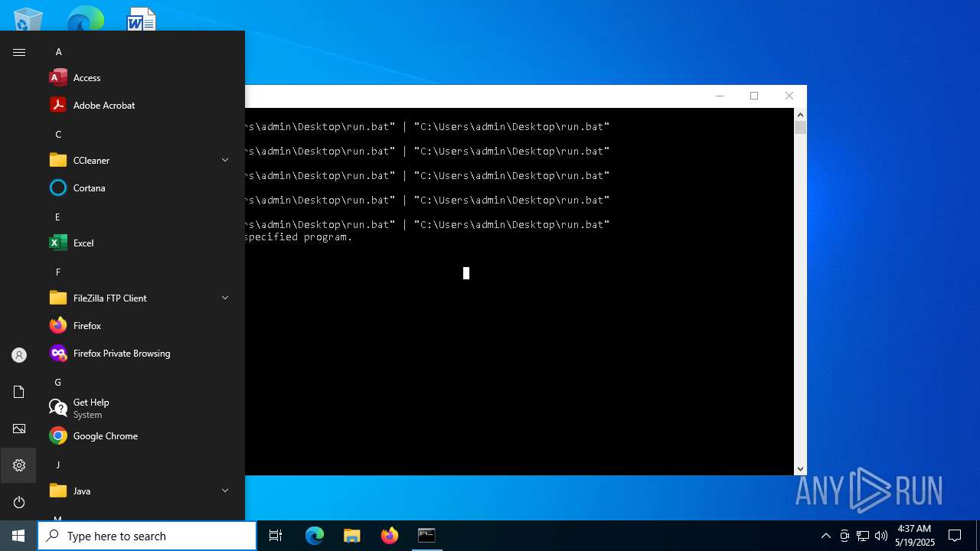Image resolution: width=980 pixels, height=551 pixels.
Task: Select the Recycle Bin desktop icon
Action: coord(28,20)
